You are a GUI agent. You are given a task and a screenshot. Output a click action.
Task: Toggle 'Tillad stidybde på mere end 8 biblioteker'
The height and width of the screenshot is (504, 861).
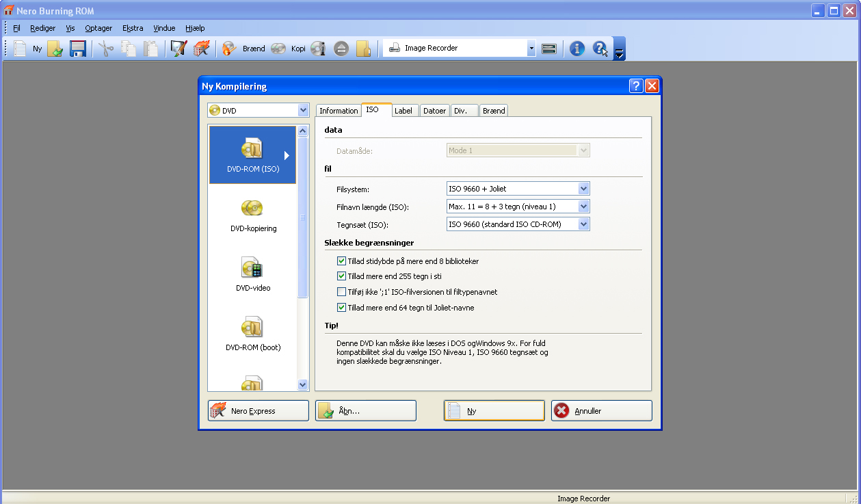click(x=342, y=261)
